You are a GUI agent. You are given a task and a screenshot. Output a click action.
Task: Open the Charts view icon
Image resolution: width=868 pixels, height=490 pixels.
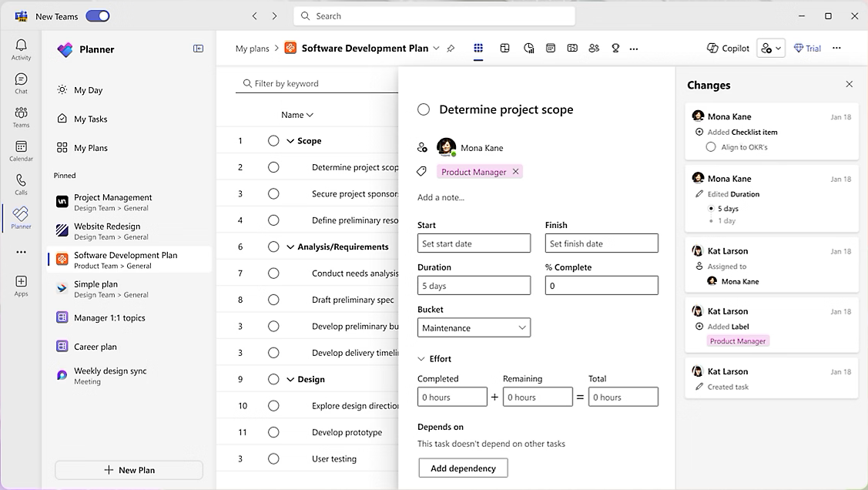pyautogui.click(x=528, y=49)
